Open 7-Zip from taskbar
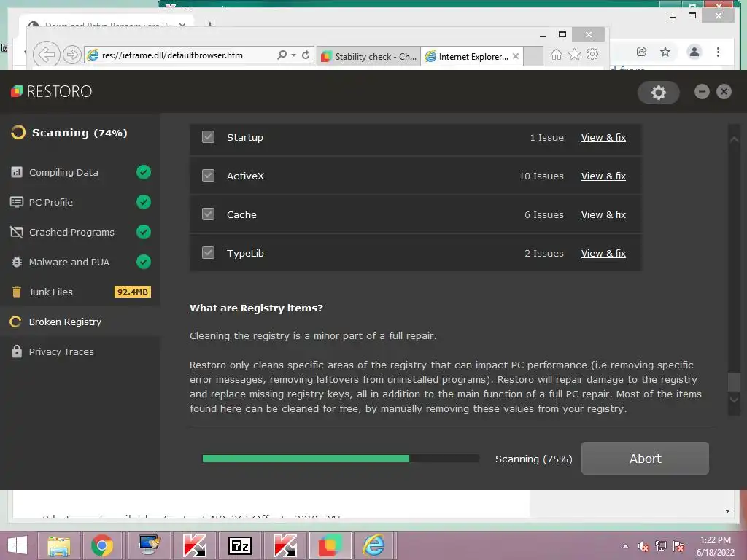 [240, 545]
